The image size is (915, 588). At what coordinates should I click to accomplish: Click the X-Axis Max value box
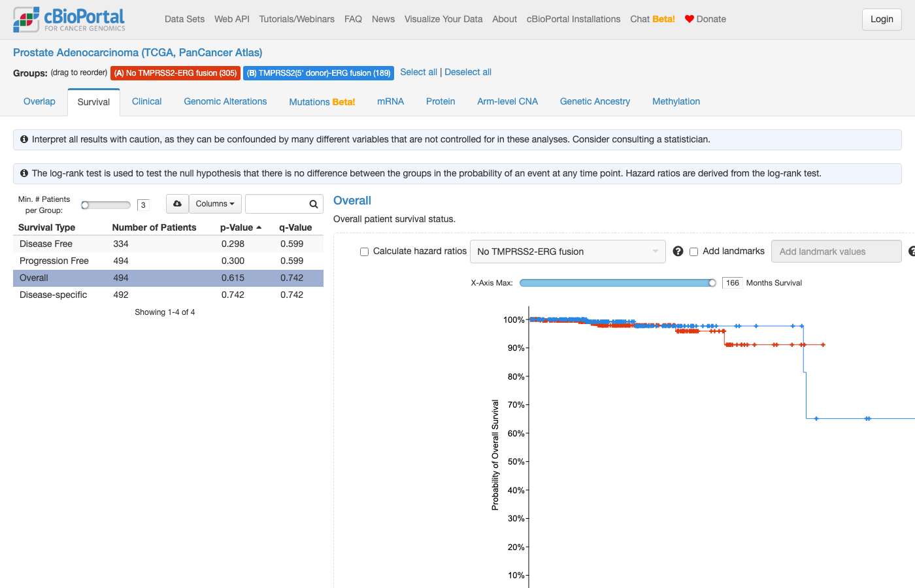tap(733, 283)
